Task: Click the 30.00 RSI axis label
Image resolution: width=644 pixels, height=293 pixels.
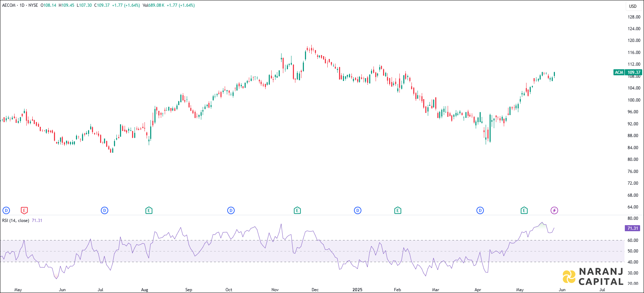Action: 634,273
